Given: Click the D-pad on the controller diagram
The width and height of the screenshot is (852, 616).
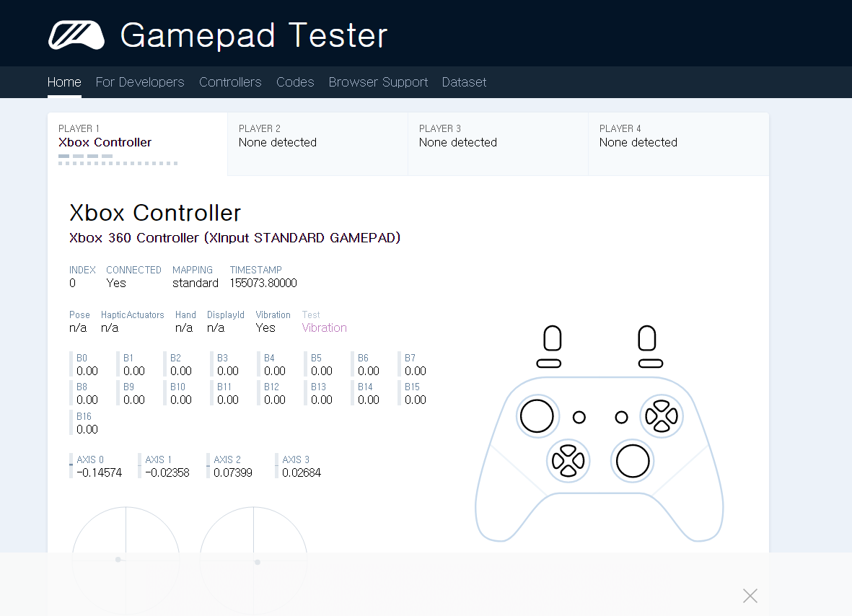Looking at the screenshot, I should 568,461.
